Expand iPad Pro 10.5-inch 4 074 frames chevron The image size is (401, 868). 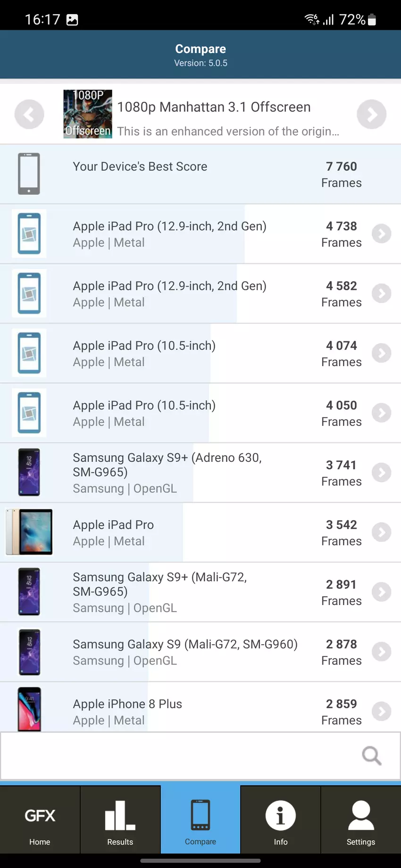[x=381, y=353]
